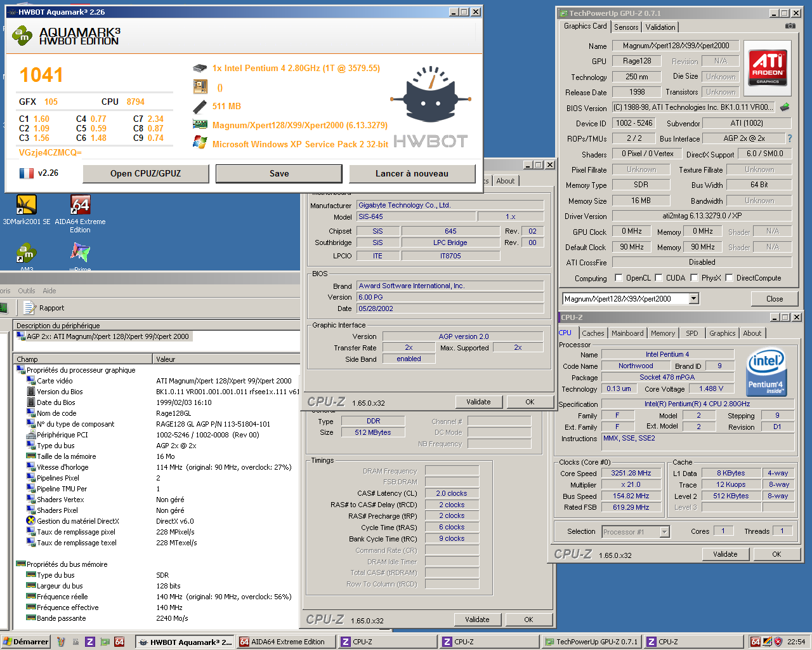Open the wPrime desktop shortcut icon

[80, 253]
